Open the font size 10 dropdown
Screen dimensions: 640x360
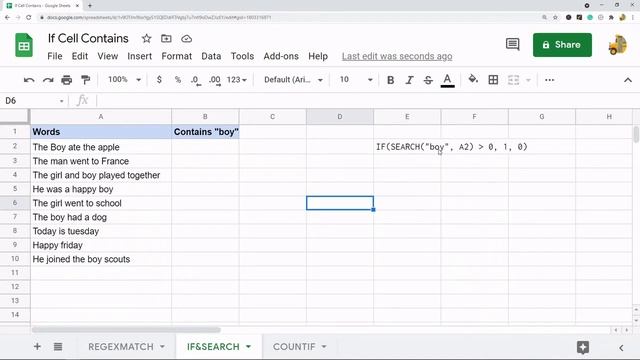(356, 80)
